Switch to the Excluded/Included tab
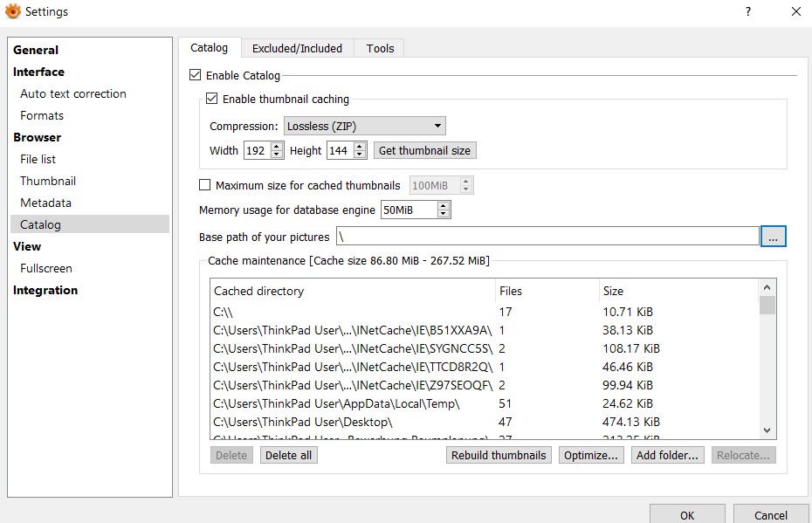Viewport: 812px width, 523px height. tap(298, 48)
